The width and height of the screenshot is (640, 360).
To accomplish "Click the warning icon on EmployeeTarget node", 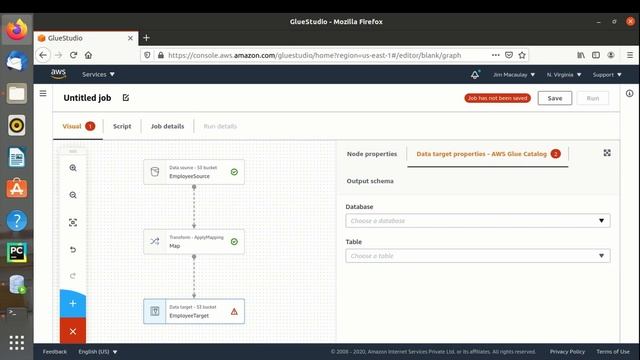I will tap(234, 311).
